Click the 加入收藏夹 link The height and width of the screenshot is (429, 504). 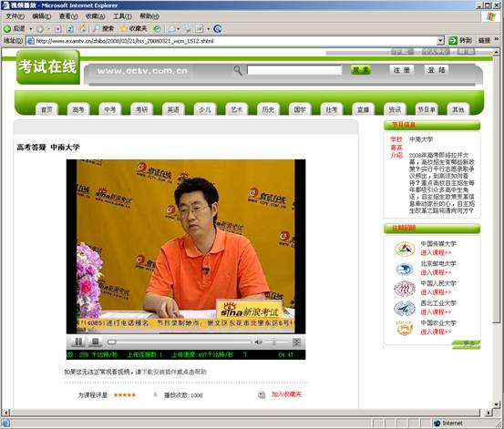[286, 394]
